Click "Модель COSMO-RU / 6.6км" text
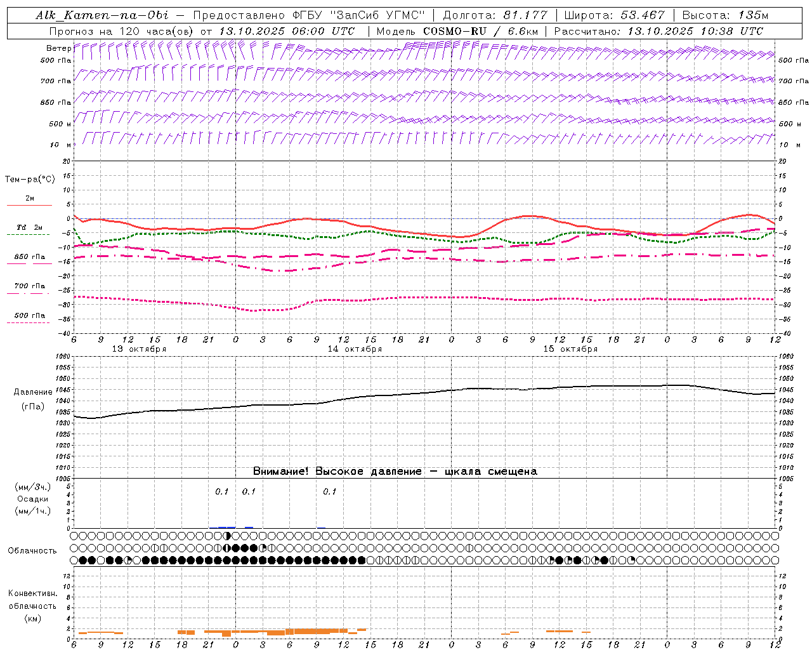Screen dimensions: 812x650 [x=457, y=31]
